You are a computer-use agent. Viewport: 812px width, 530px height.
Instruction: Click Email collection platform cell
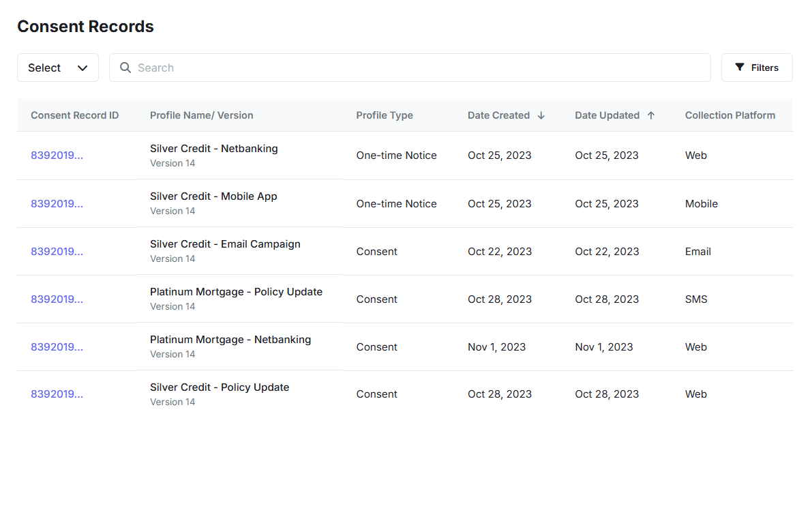pos(697,251)
